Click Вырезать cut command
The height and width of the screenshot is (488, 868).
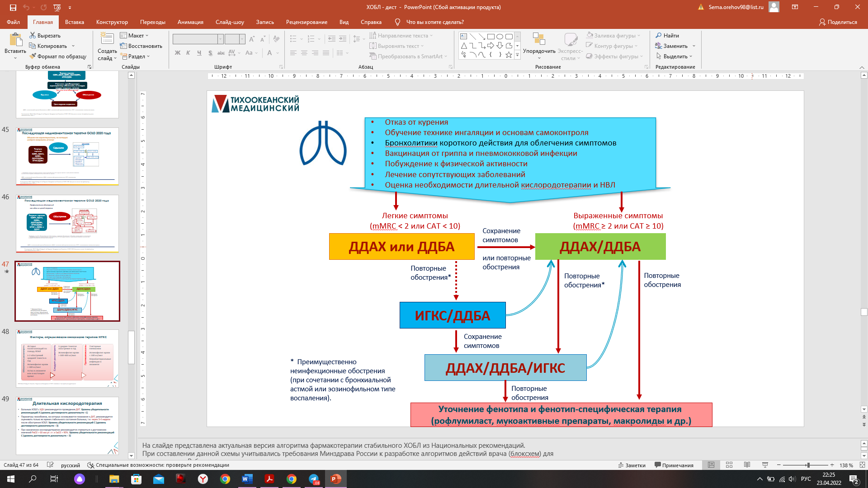tap(45, 35)
